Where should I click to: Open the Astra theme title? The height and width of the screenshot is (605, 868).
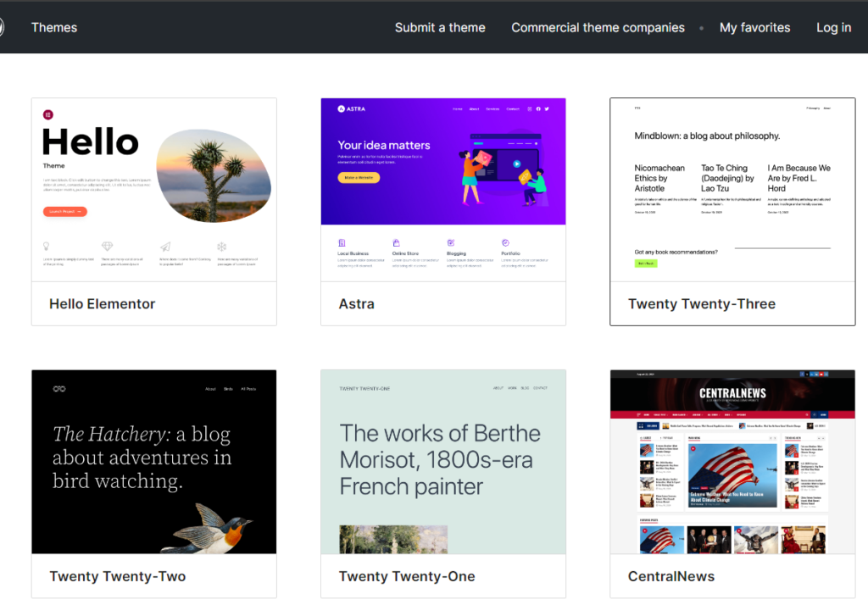pos(357,303)
